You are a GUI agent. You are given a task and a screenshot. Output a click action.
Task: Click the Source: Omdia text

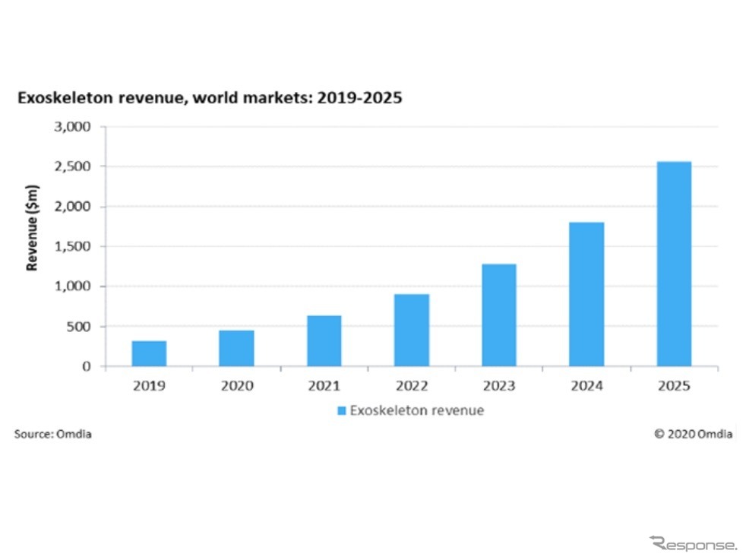click(53, 435)
